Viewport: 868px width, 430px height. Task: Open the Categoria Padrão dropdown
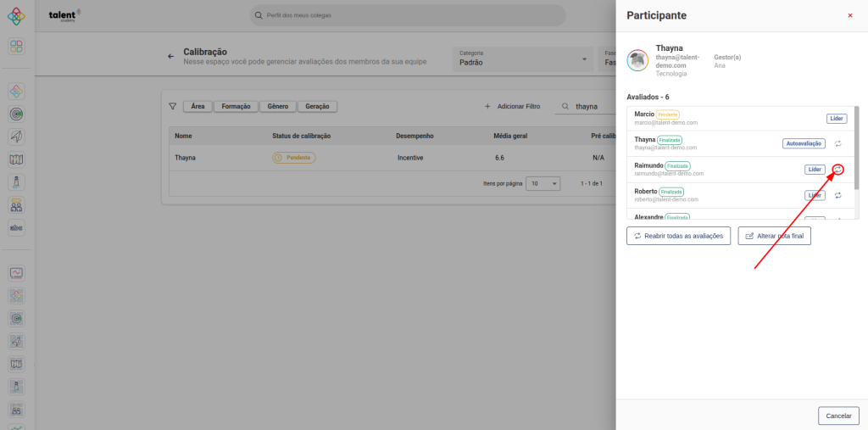(523, 58)
